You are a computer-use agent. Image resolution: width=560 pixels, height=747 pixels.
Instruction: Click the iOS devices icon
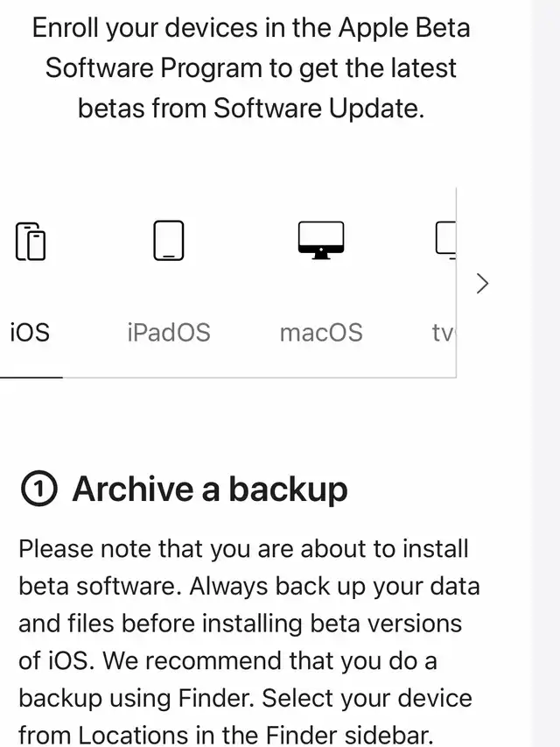[31, 241]
